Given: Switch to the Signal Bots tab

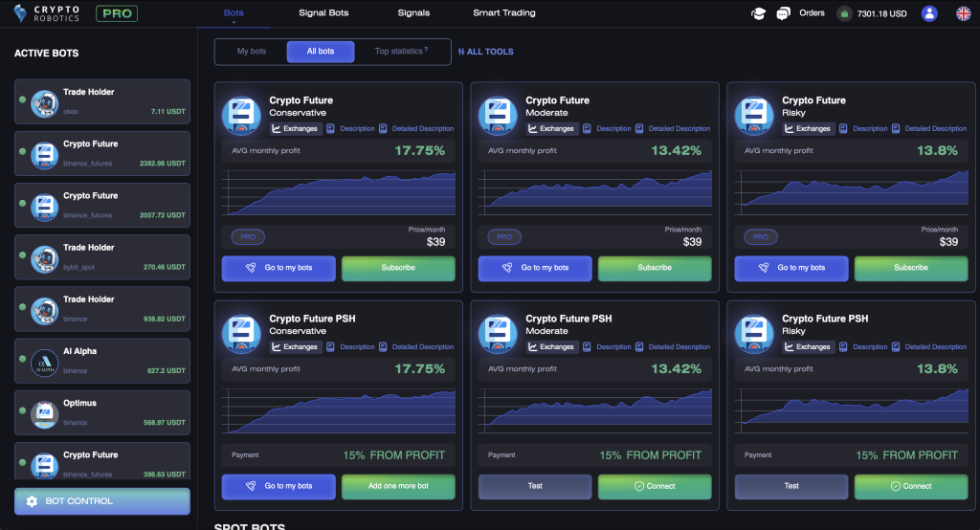Looking at the screenshot, I should tap(323, 12).
